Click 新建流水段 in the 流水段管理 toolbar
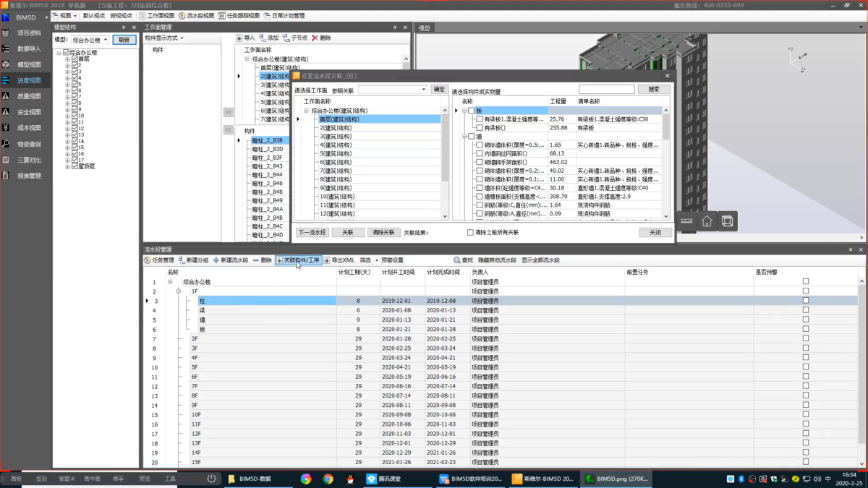The width and height of the screenshot is (868, 488). coord(231,260)
